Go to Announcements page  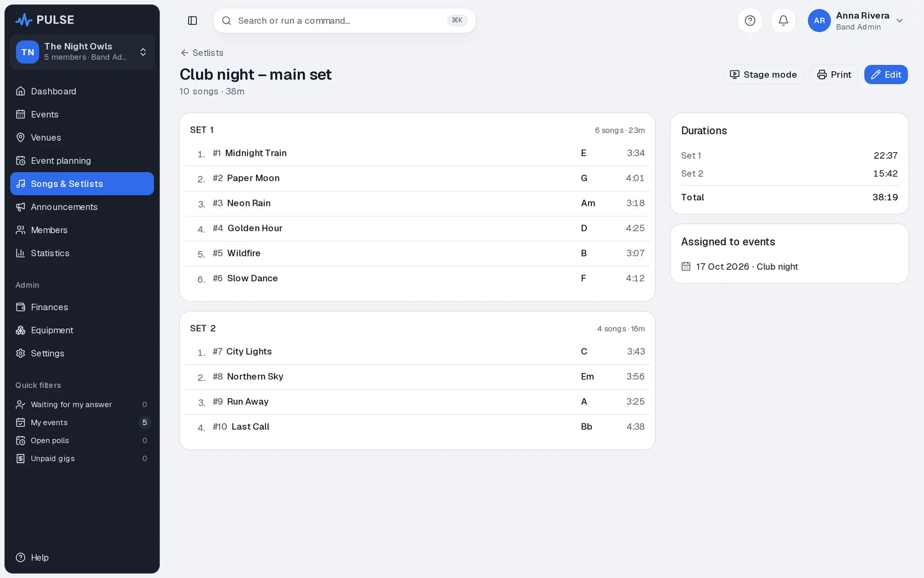(x=82, y=207)
